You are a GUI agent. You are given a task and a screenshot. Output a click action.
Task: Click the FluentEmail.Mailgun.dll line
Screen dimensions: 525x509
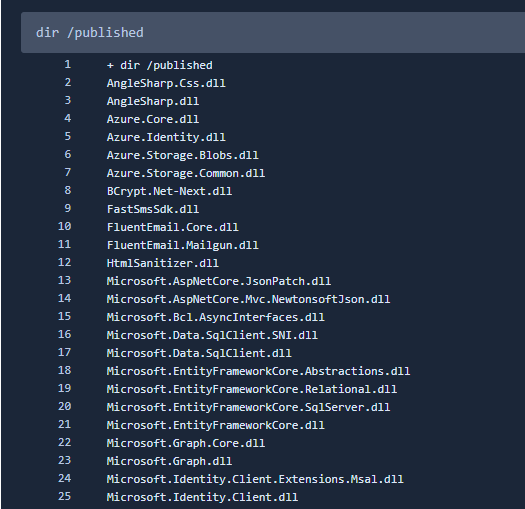[182, 245]
